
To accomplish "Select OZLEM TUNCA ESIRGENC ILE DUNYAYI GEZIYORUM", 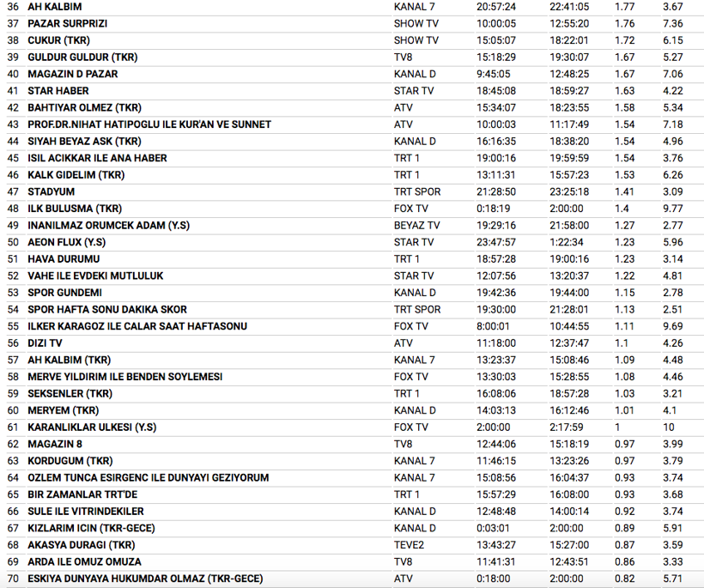I will (x=148, y=478).
